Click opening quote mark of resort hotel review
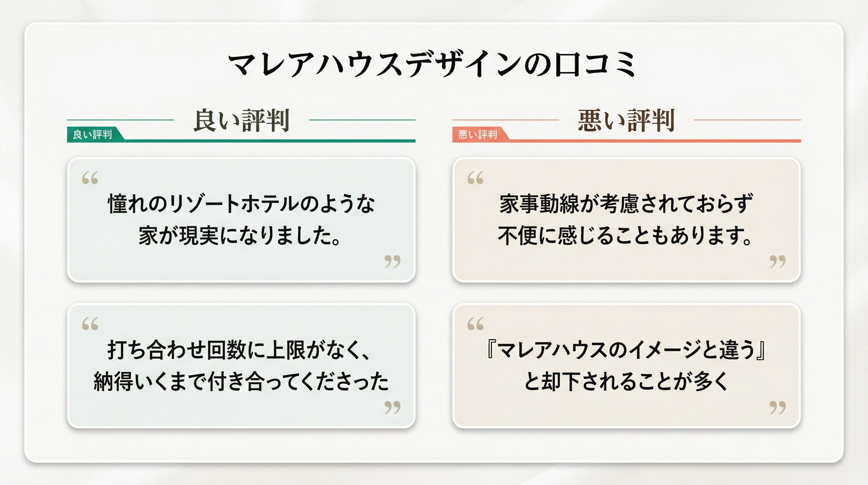 (x=90, y=178)
